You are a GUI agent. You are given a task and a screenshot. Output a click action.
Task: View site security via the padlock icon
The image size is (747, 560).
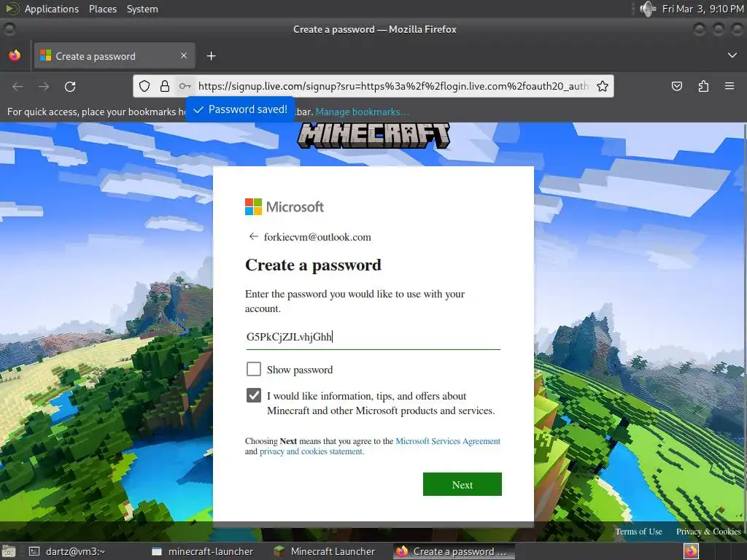[165, 86]
